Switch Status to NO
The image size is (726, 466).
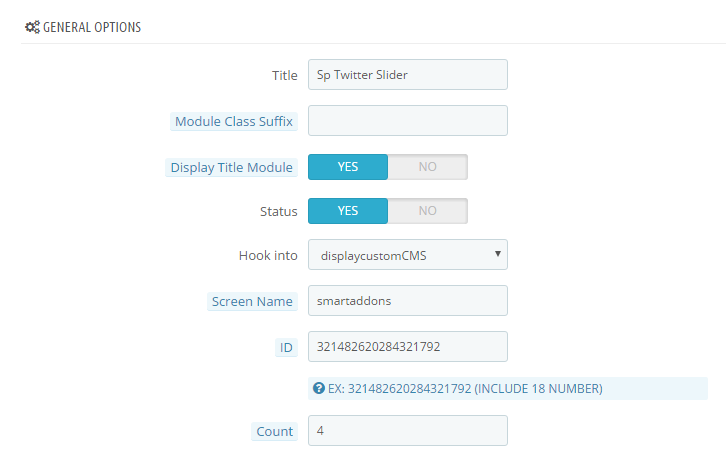(427, 211)
